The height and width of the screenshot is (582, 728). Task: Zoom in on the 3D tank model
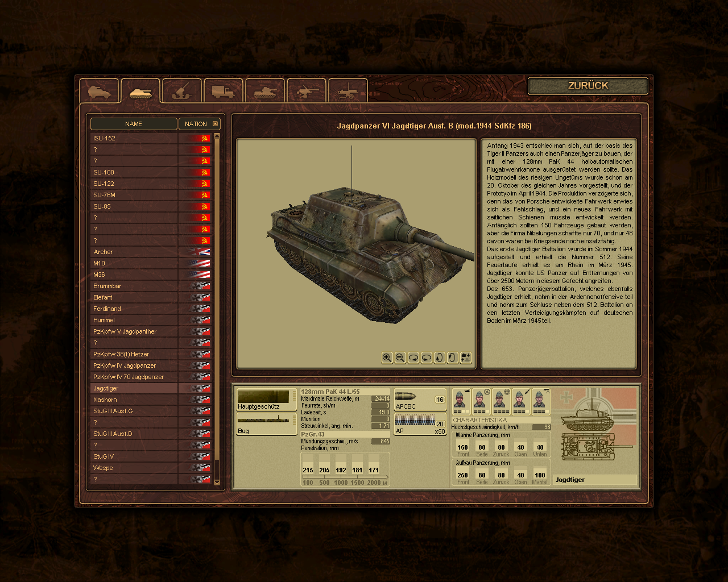387,357
